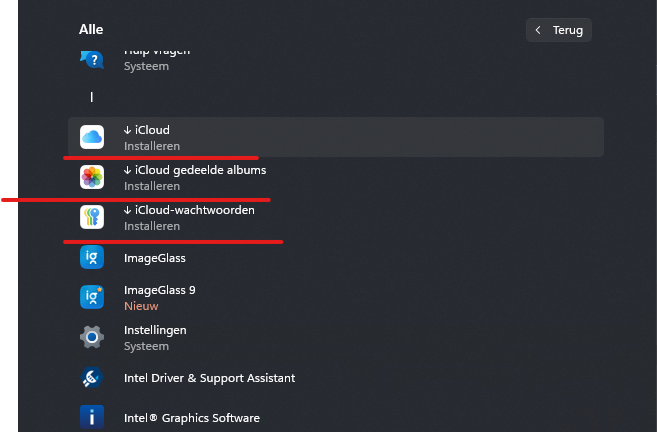The image size is (657, 432).
Task: Click the iCloud-wachtwoorden keys icon
Action: (92, 217)
